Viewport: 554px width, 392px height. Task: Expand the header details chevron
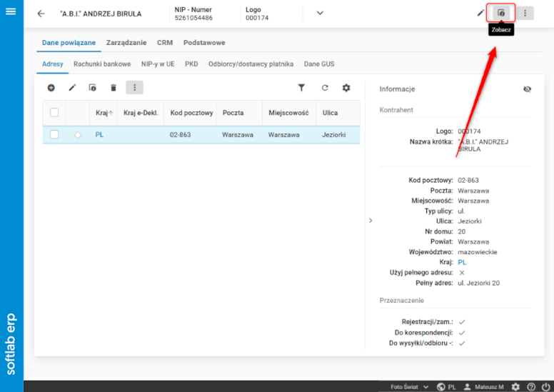click(320, 13)
